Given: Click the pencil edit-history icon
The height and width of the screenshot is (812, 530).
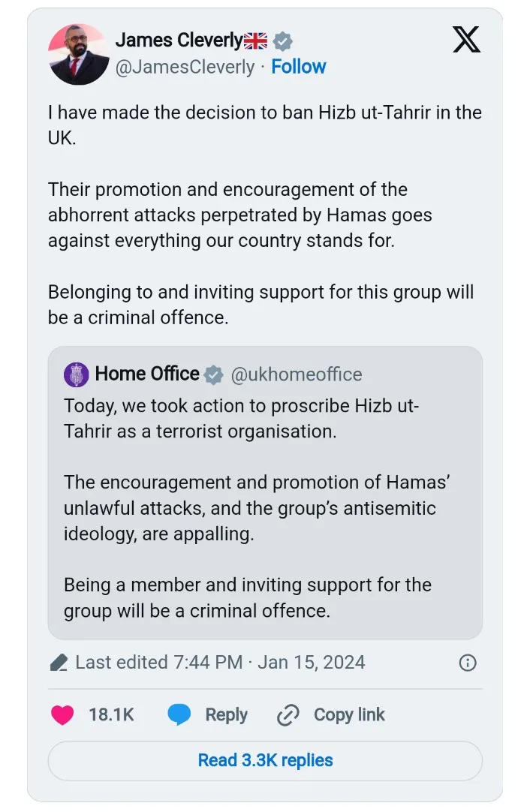Looking at the screenshot, I should [x=59, y=663].
